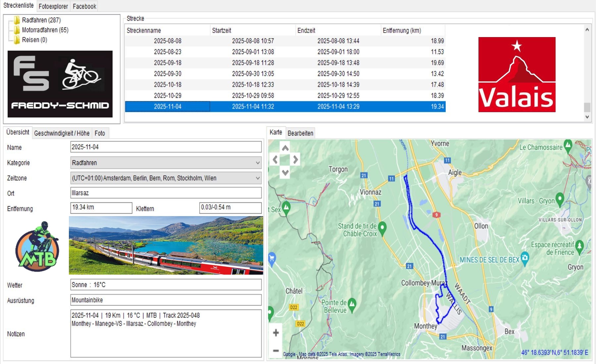Click the Ort input field
This screenshot has width=596, height=364.
coord(166,193)
